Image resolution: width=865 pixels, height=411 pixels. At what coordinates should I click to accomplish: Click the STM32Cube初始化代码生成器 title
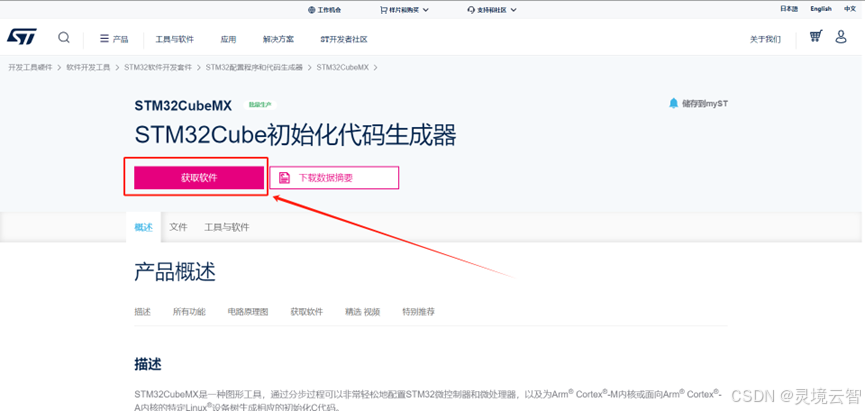[296, 135]
